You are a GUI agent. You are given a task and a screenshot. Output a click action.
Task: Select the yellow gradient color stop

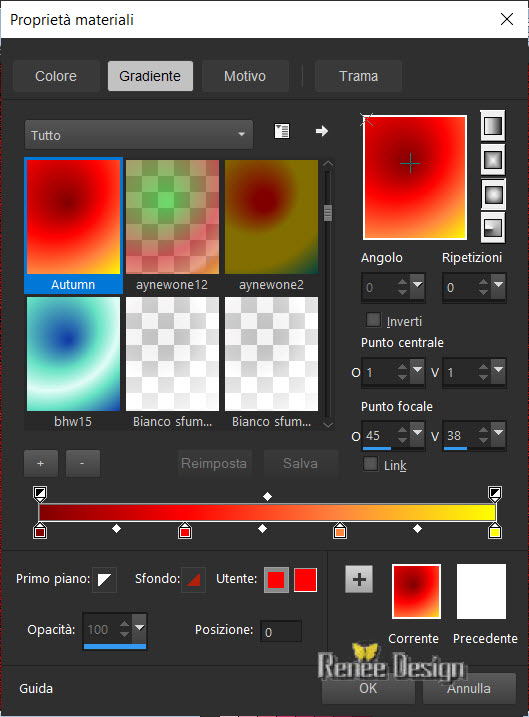(x=495, y=531)
